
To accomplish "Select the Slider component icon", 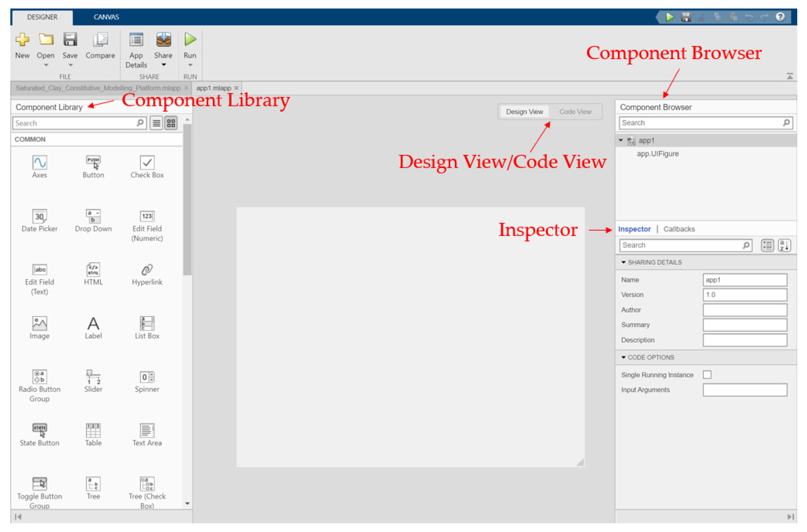I will [x=93, y=377].
